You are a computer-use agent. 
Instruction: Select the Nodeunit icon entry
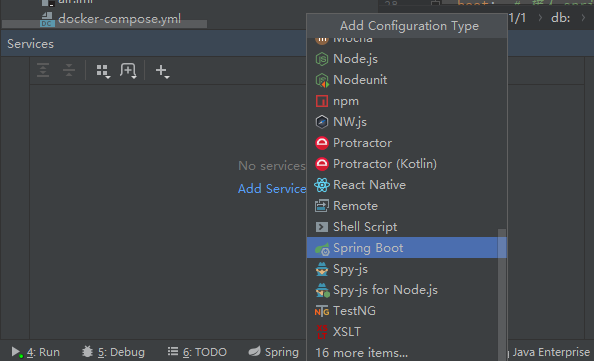pyautogui.click(x=322, y=80)
